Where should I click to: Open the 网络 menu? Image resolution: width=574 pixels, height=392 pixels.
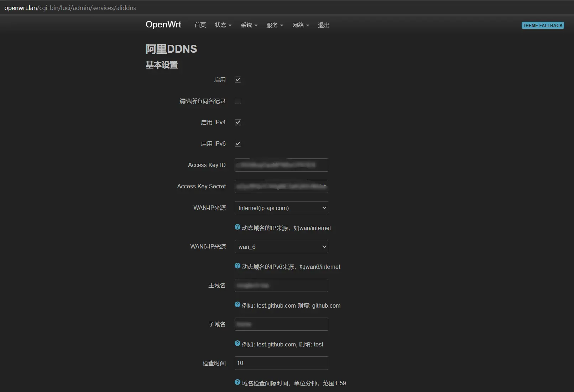[301, 25]
